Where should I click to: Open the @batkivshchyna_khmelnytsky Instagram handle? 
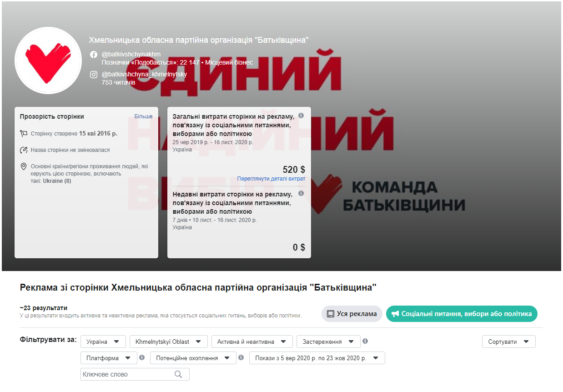pyautogui.click(x=144, y=74)
